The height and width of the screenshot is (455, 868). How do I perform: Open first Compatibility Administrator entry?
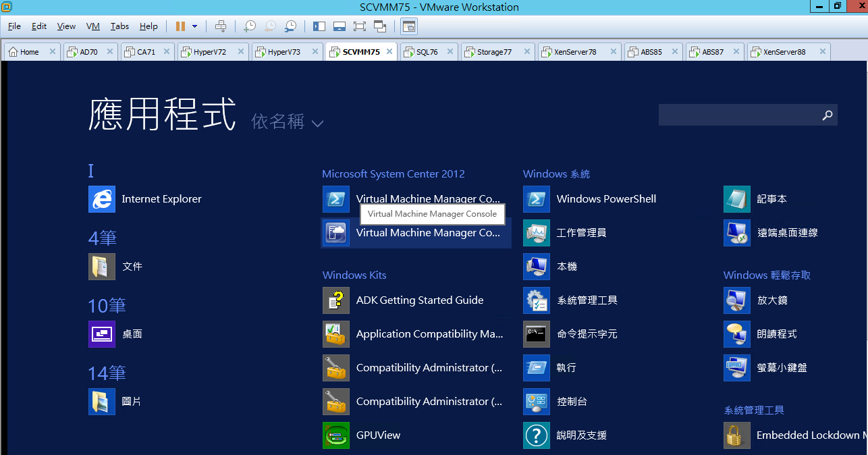click(x=412, y=368)
